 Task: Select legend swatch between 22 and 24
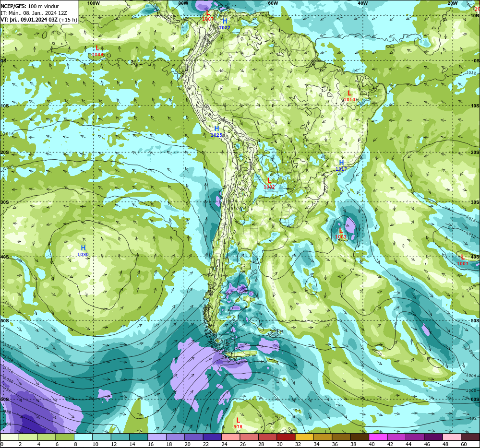point(212,437)
